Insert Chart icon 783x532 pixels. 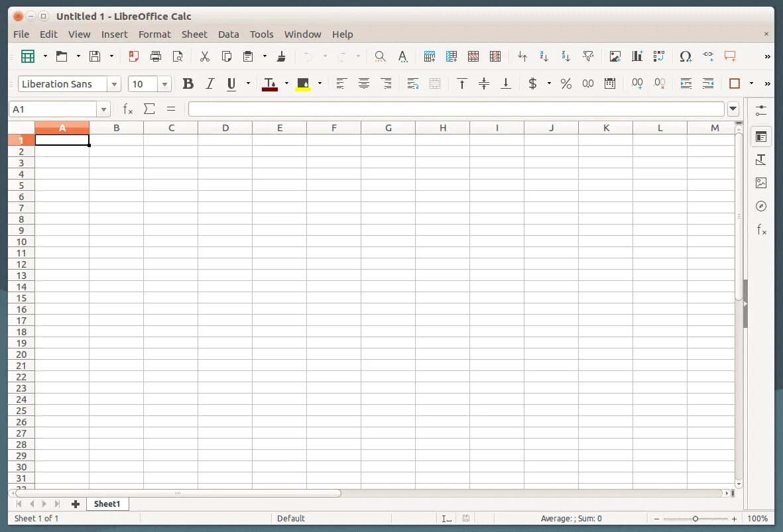pyautogui.click(x=637, y=56)
